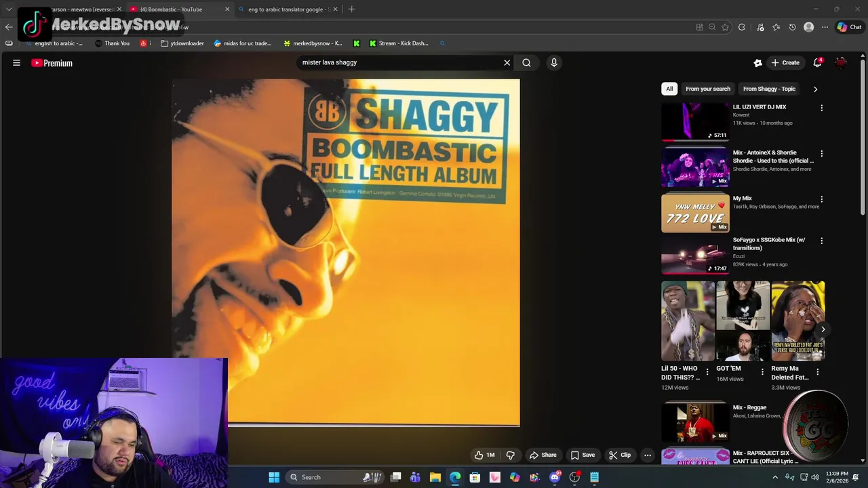Open AntoineX & Shordie mix title link

(773, 157)
